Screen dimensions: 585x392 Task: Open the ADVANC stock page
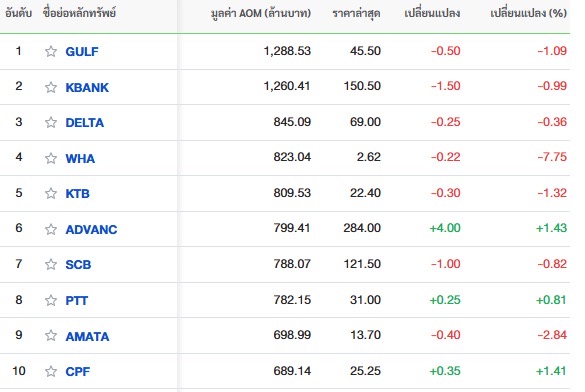pyautogui.click(x=91, y=229)
